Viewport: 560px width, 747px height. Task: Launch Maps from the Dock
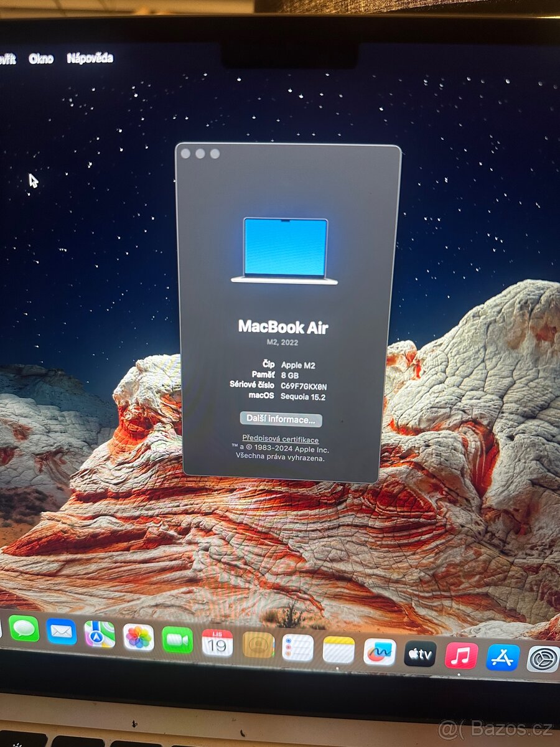[98, 637]
